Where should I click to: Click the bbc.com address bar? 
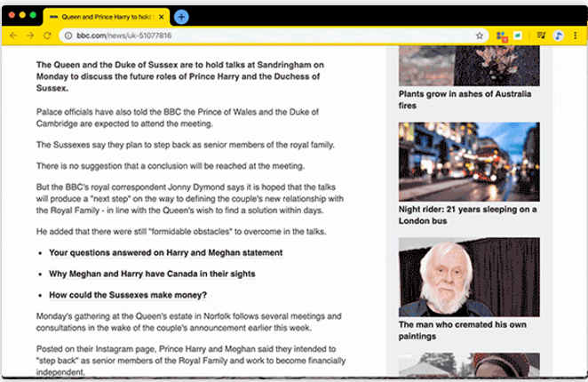point(266,36)
